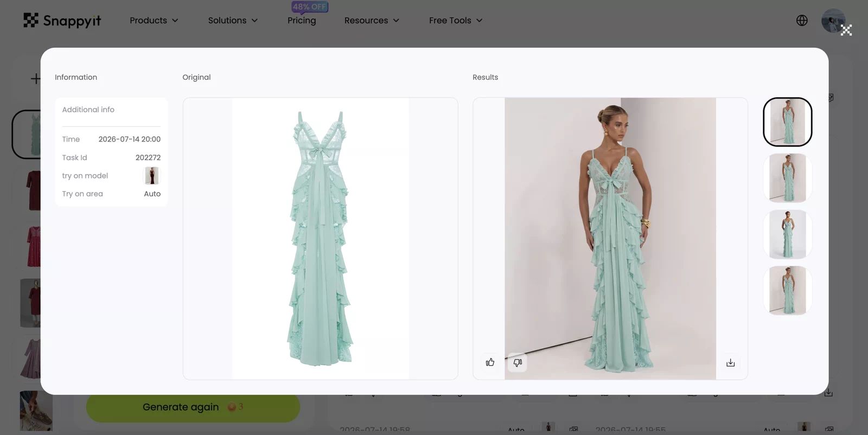The width and height of the screenshot is (868, 435).
Task: Expand the Free Tools dropdown menu
Action: pyautogui.click(x=456, y=20)
